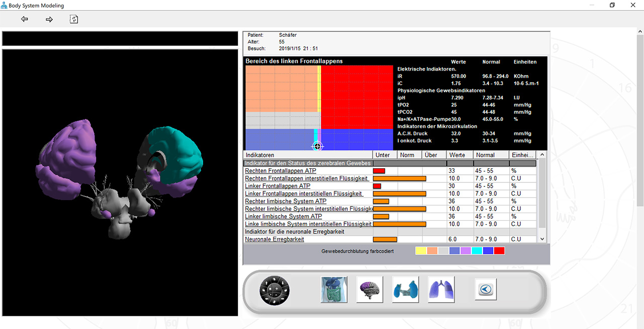Click the refresh page icon in the toolbar
The height and width of the screenshot is (329, 644).
pyautogui.click(x=74, y=19)
